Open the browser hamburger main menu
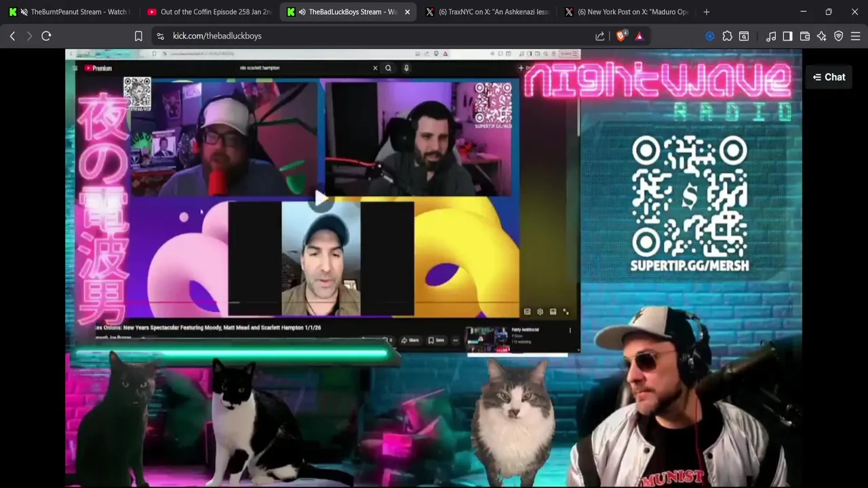The height and width of the screenshot is (488, 868). [x=856, y=36]
